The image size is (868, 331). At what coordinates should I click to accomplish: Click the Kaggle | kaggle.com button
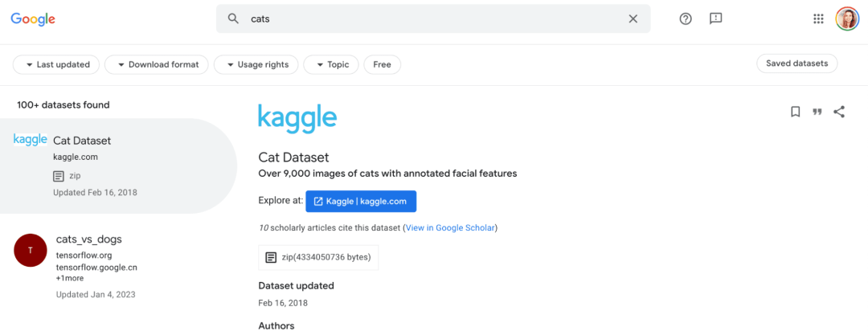click(x=361, y=202)
